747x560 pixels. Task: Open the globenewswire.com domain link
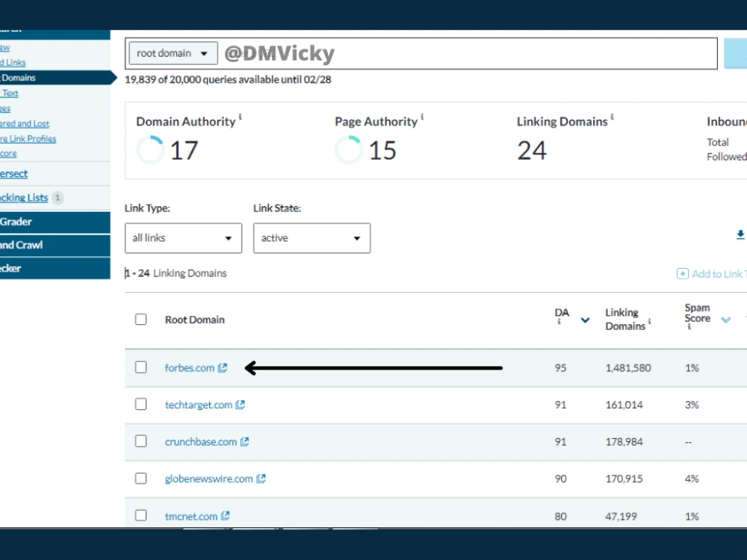pos(208,479)
